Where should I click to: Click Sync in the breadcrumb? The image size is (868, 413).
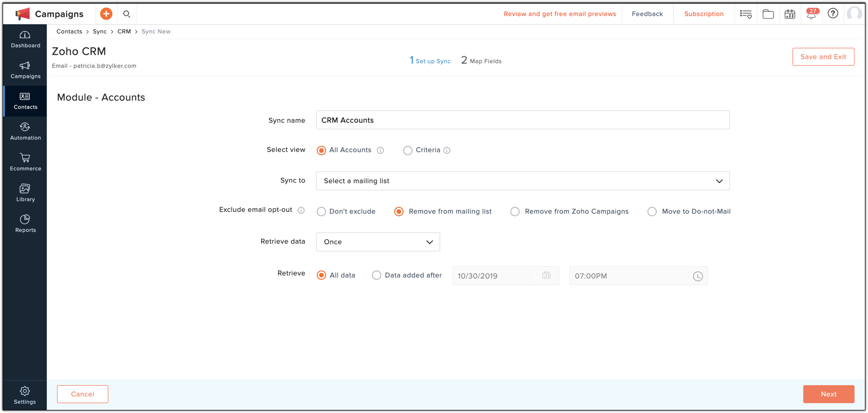tap(100, 31)
